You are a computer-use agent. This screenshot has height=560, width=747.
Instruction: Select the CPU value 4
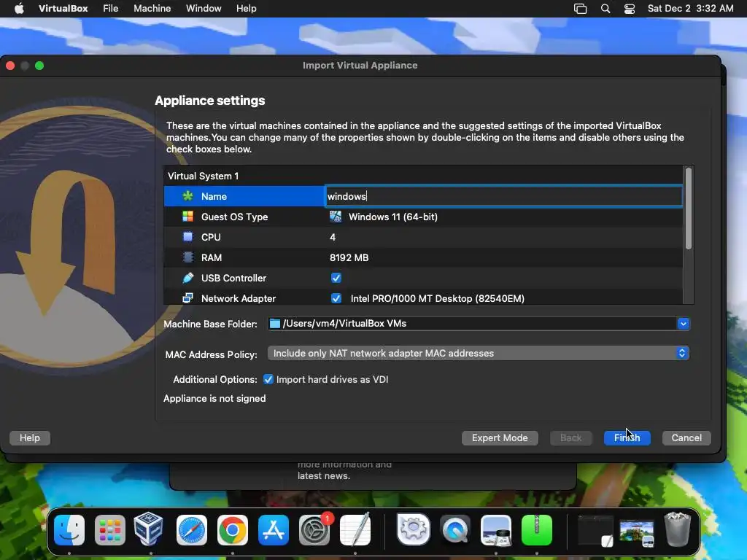(x=333, y=237)
